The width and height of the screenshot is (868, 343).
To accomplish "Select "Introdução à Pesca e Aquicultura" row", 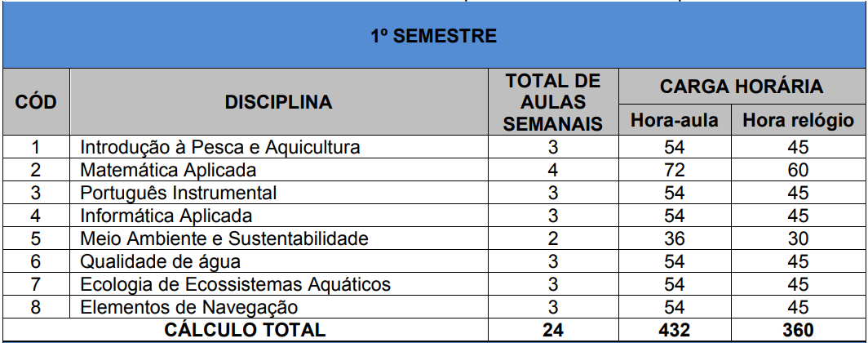I will (x=220, y=147).
